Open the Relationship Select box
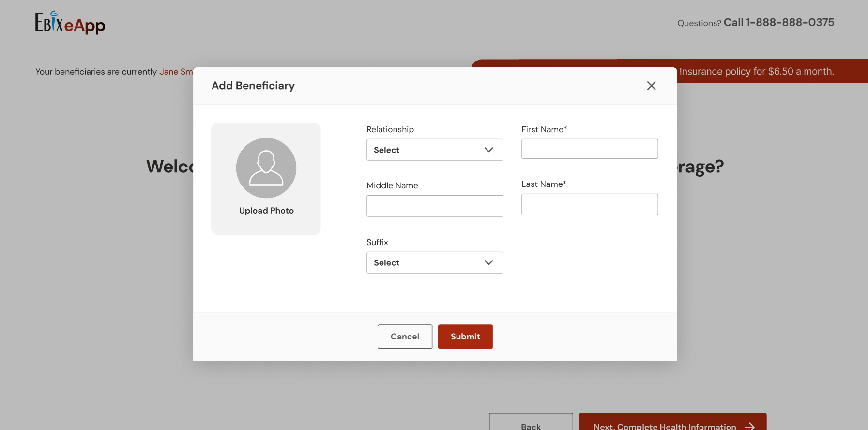Image resolution: width=868 pixels, height=430 pixels. [434, 150]
